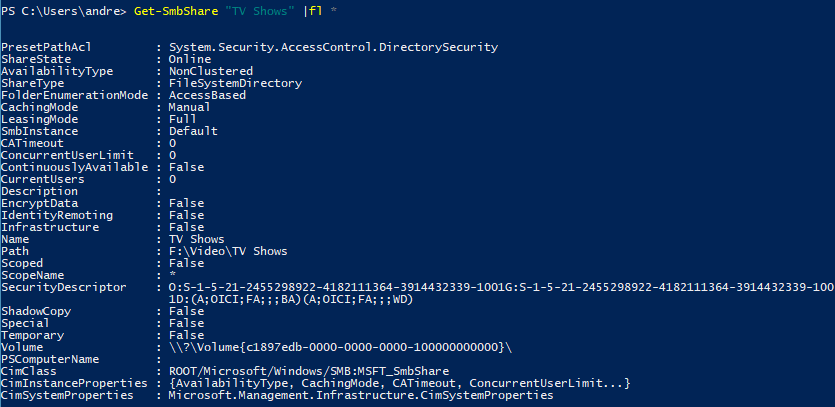Click the "TV Shows" quoted argument in command
This screenshot has height=407, width=835.
[x=257, y=11]
